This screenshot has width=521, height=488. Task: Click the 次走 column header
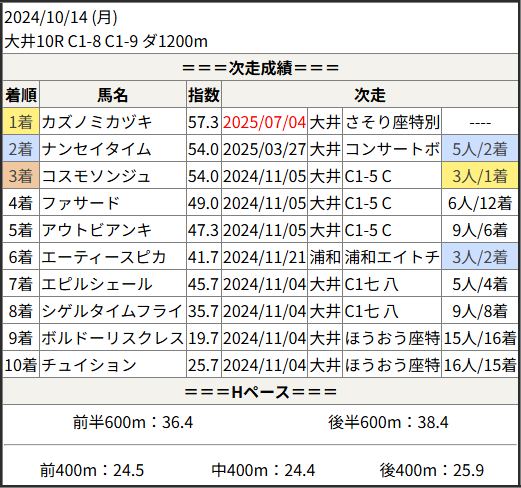(370, 95)
